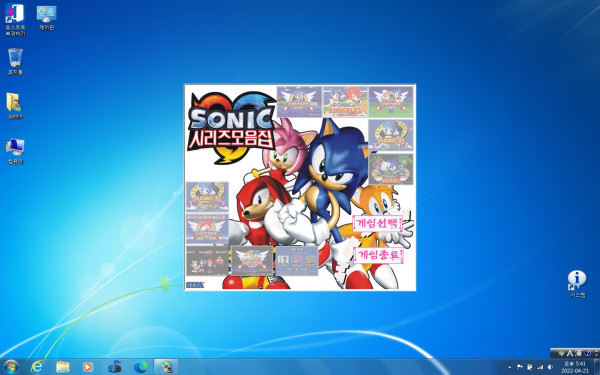Click the pink 게임선택 game select button
Image resolution: width=600 pixels, height=375 pixels.
pyautogui.click(x=378, y=223)
